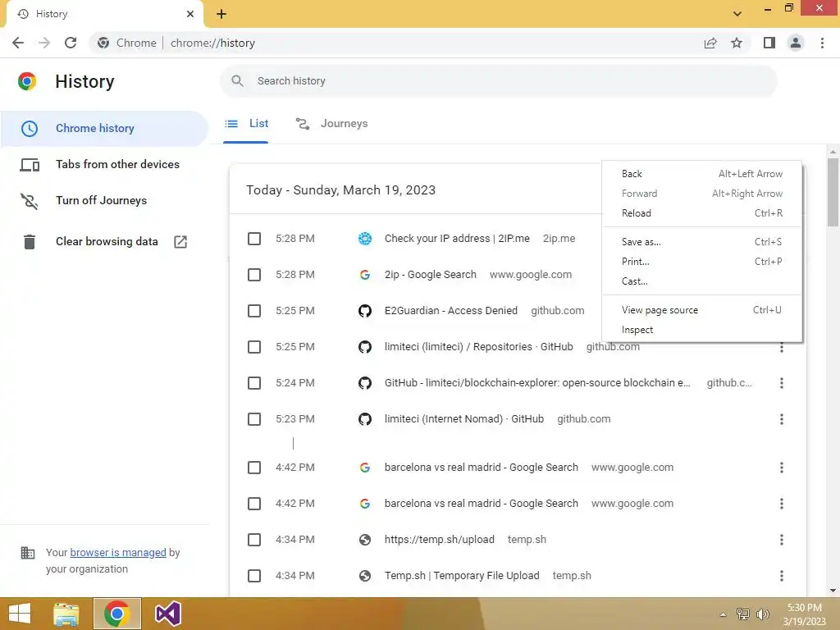Open Visual Studio from the taskbar
This screenshot has height=630, width=840.
coord(167,614)
